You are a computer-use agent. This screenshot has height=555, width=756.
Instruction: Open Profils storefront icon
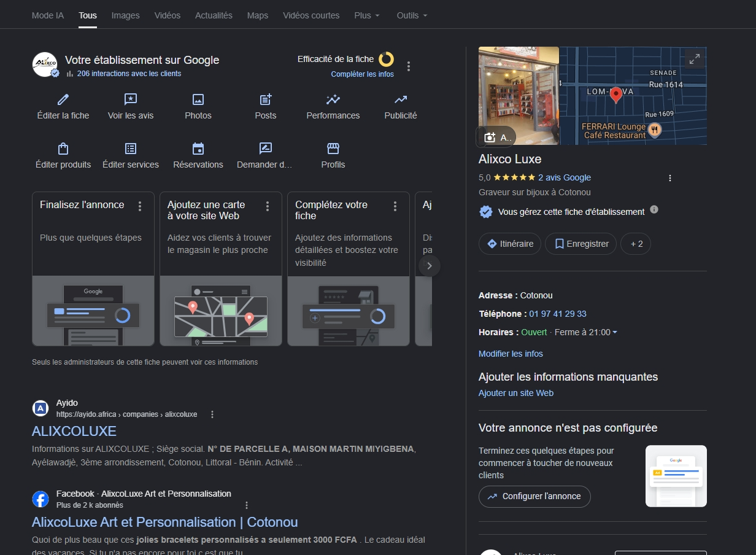click(x=333, y=149)
